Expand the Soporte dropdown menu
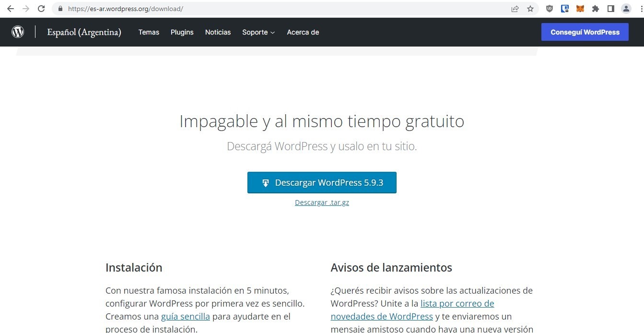This screenshot has width=644, height=333. (258, 32)
